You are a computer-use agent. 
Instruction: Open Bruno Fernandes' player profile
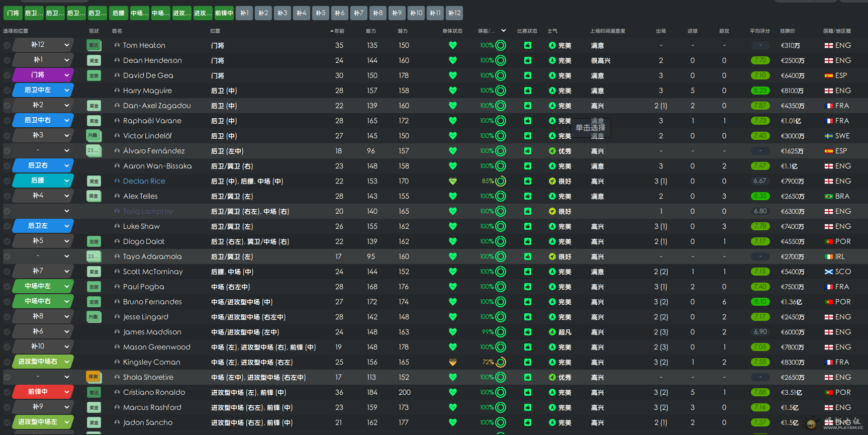[152, 302]
